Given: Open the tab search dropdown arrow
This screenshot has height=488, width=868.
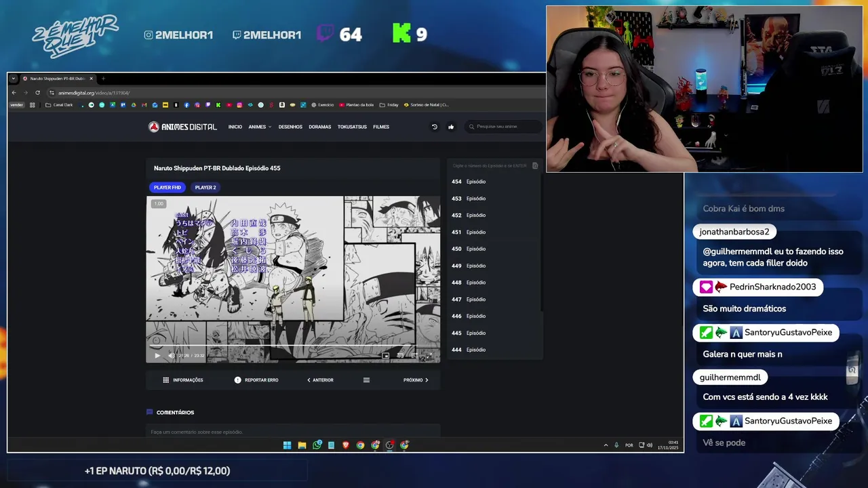Looking at the screenshot, I should point(13,79).
